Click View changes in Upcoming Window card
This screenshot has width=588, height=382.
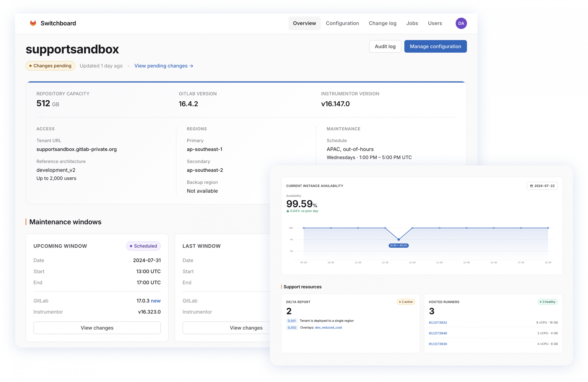pos(97,328)
